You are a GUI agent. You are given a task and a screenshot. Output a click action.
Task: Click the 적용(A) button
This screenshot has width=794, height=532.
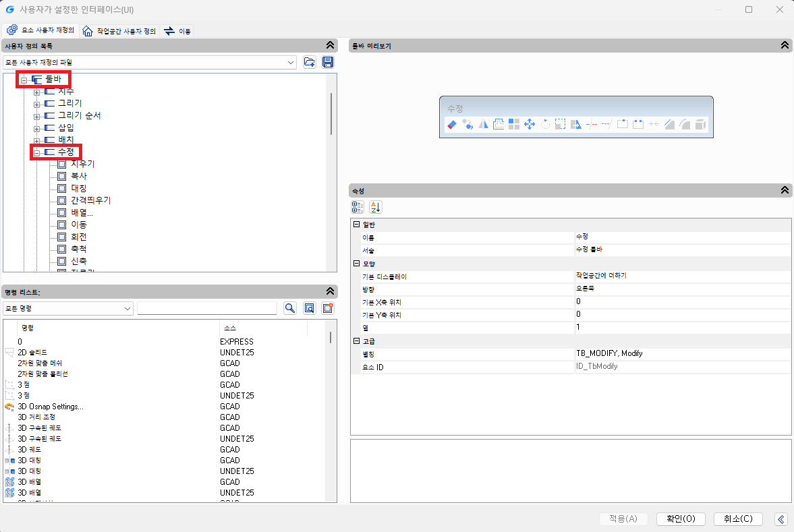(623, 519)
